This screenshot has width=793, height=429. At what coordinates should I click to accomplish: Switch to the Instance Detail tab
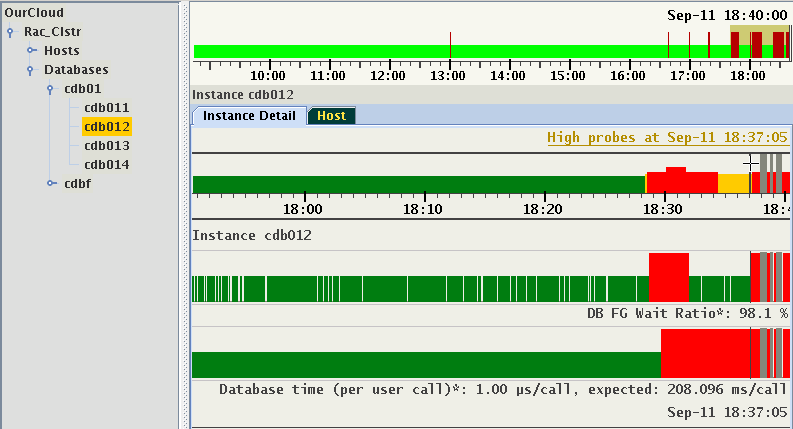pos(249,116)
